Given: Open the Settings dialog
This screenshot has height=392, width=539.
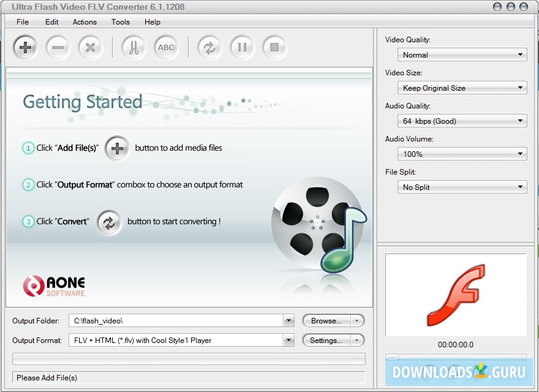Looking at the screenshot, I should (x=328, y=340).
